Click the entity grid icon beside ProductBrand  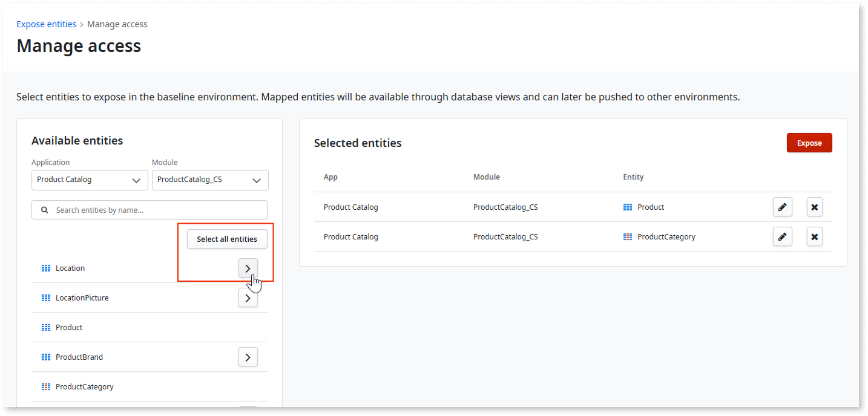tap(46, 357)
